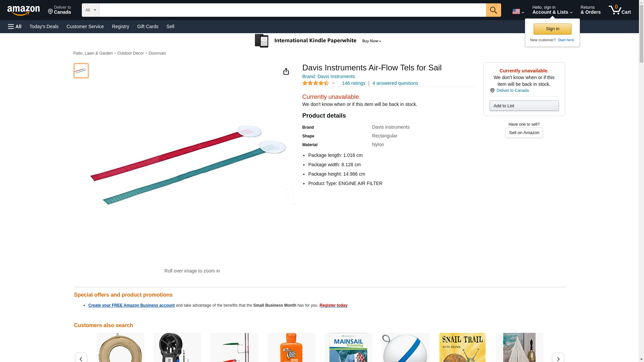Click the share icon on product image

coord(286,71)
